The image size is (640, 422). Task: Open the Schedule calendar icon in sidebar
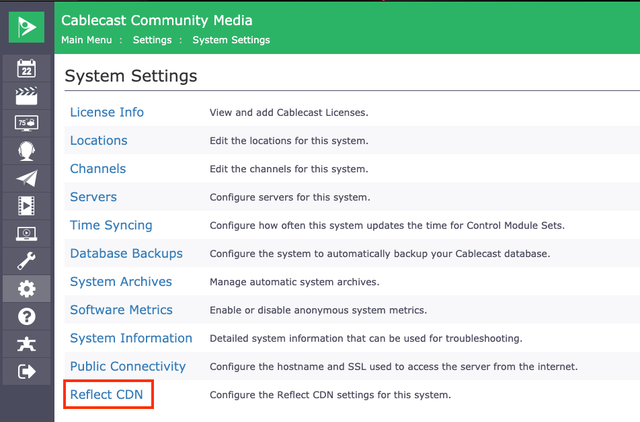[x=27, y=68]
